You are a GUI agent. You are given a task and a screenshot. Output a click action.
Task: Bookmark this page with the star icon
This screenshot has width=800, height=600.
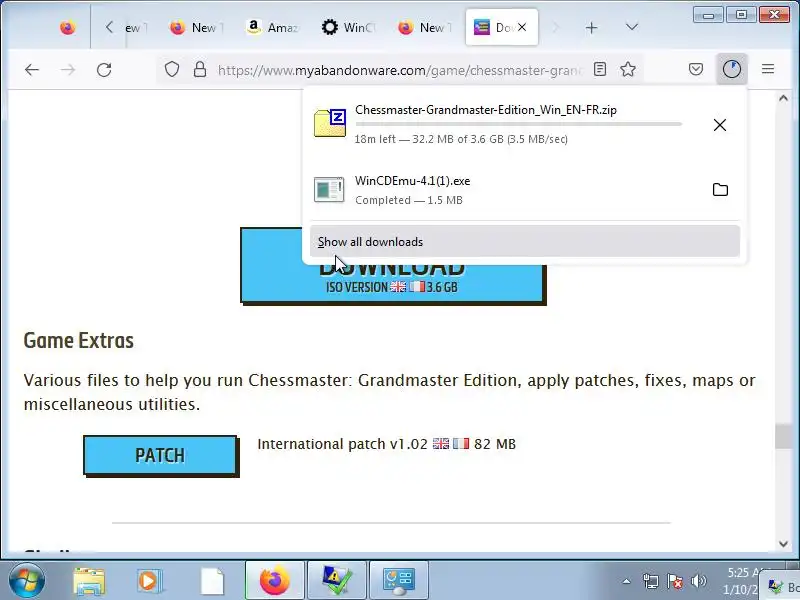pyautogui.click(x=628, y=69)
